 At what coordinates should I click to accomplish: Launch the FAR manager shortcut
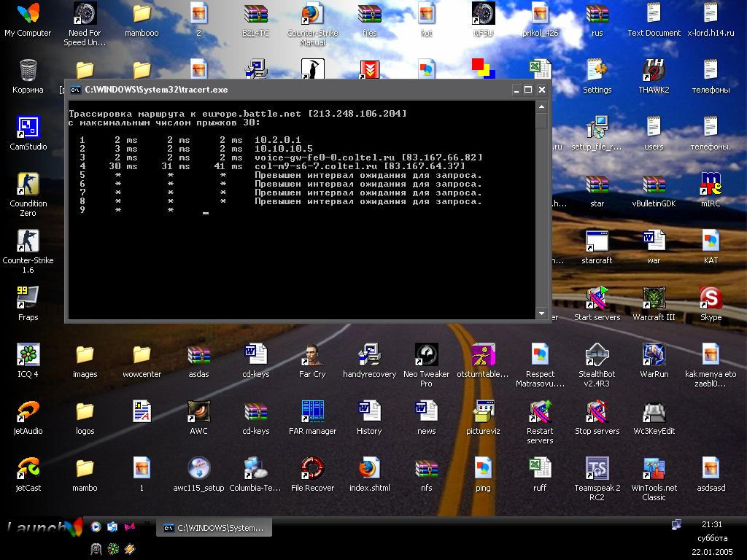pyautogui.click(x=312, y=412)
